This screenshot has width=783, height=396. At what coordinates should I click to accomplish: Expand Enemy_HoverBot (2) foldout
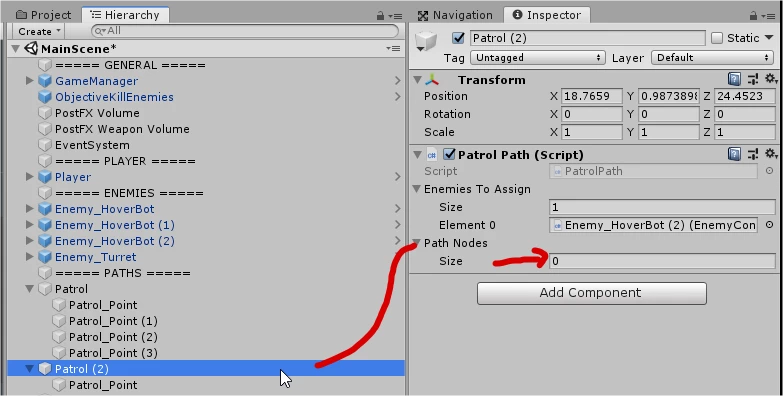click(x=30, y=240)
